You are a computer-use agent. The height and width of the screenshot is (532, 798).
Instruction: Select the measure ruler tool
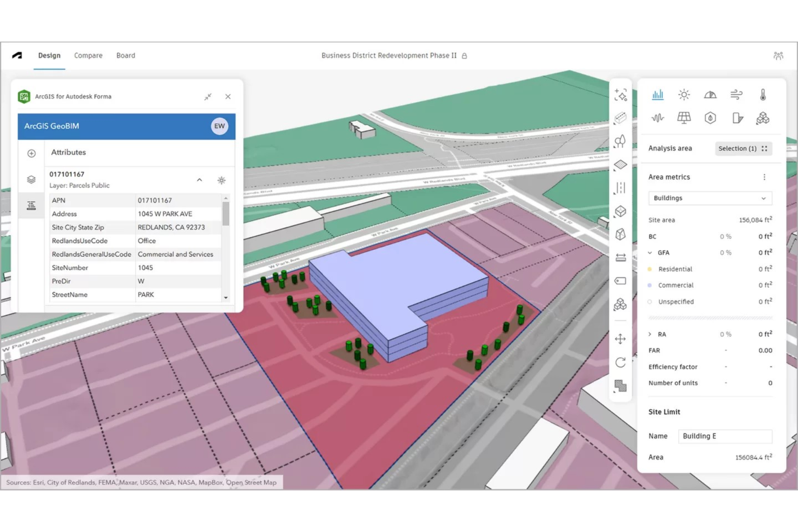[x=620, y=258]
